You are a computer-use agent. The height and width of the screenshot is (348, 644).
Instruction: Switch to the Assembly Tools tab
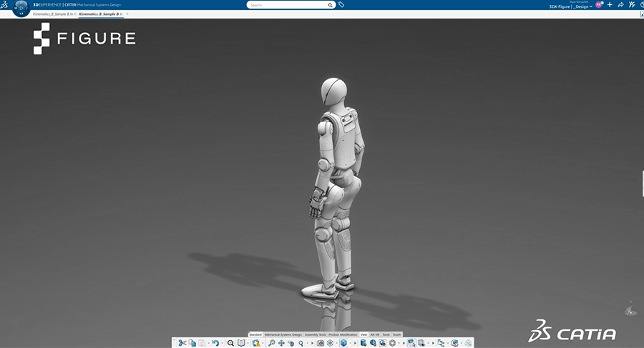[316, 334]
